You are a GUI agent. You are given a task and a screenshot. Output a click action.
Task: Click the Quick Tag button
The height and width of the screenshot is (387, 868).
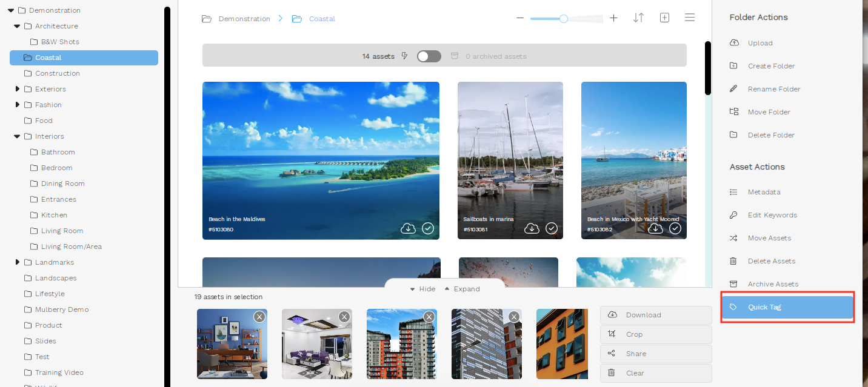787,307
